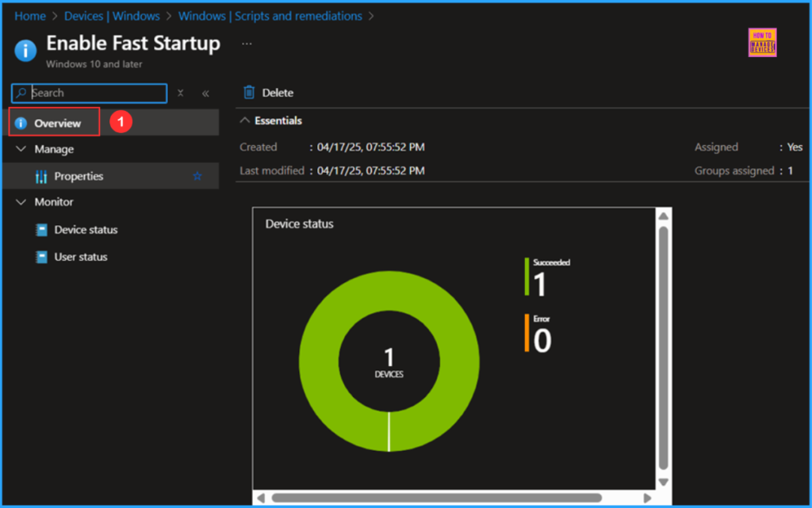Click the Assigned Yes value
The width and height of the screenshot is (812, 508).
[x=795, y=147]
